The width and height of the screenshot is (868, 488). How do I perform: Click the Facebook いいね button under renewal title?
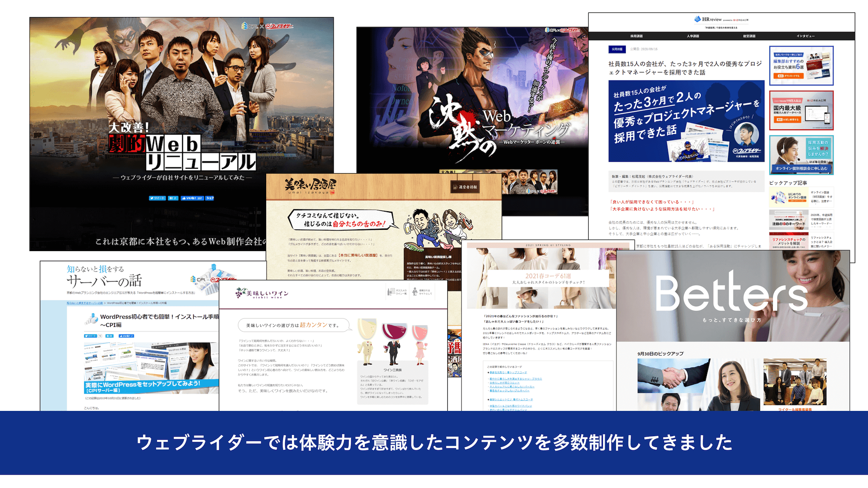[192, 198]
